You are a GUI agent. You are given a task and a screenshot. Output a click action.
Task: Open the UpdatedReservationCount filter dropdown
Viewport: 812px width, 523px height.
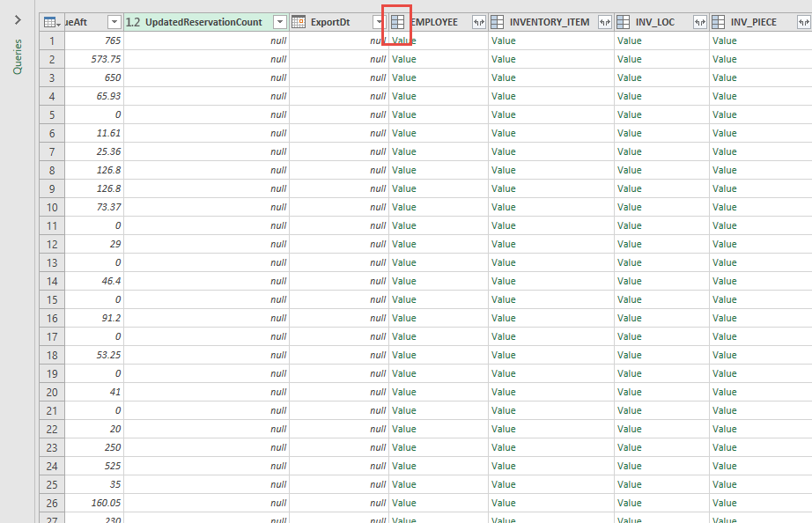(x=279, y=22)
